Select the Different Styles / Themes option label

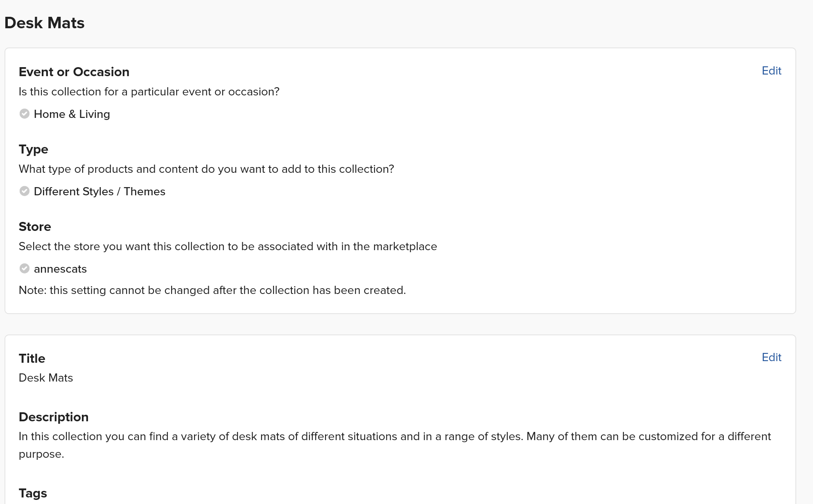tap(99, 192)
